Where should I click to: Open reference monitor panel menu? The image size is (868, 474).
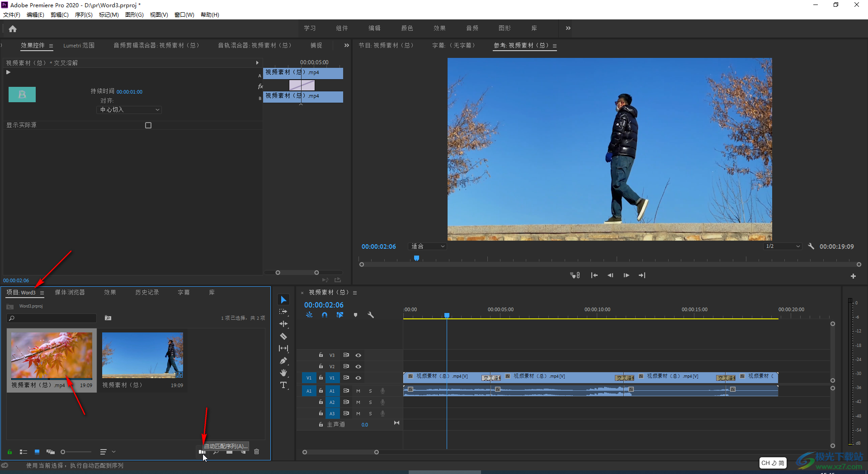pyautogui.click(x=555, y=46)
